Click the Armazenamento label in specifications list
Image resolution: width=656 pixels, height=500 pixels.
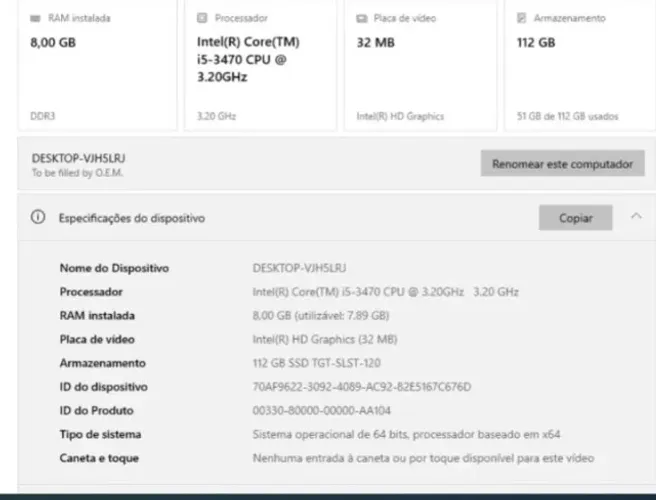102,363
